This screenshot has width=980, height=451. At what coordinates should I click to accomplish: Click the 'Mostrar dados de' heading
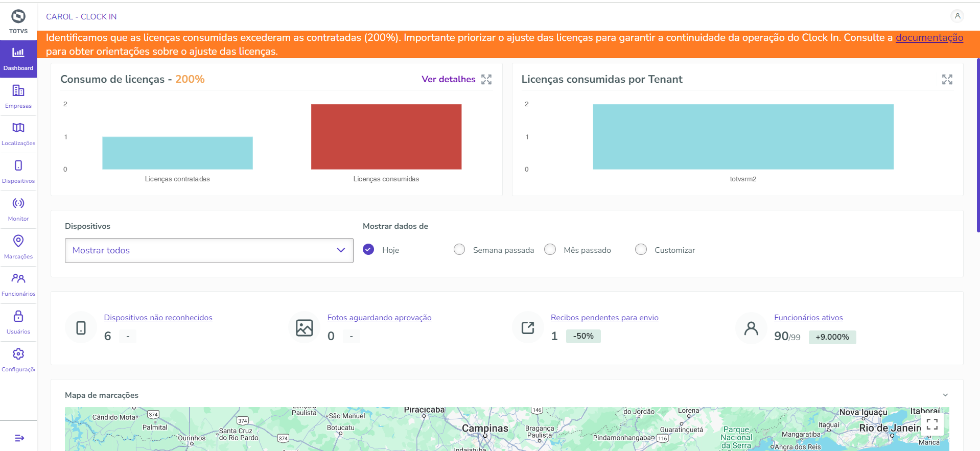pyautogui.click(x=395, y=226)
